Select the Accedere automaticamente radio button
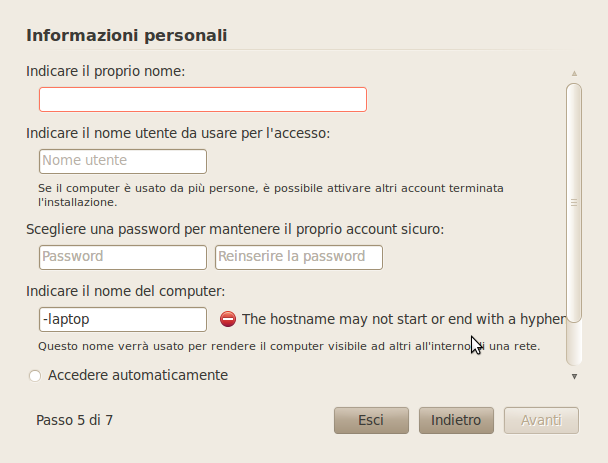The height and width of the screenshot is (463, 608). [36, 376]
